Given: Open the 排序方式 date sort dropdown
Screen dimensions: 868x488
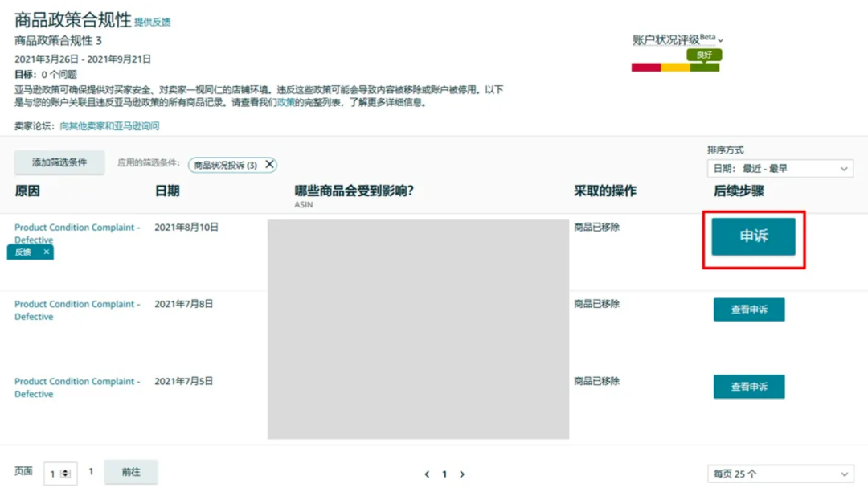Looking at the screenshot, I should click(x=780, y=169).
